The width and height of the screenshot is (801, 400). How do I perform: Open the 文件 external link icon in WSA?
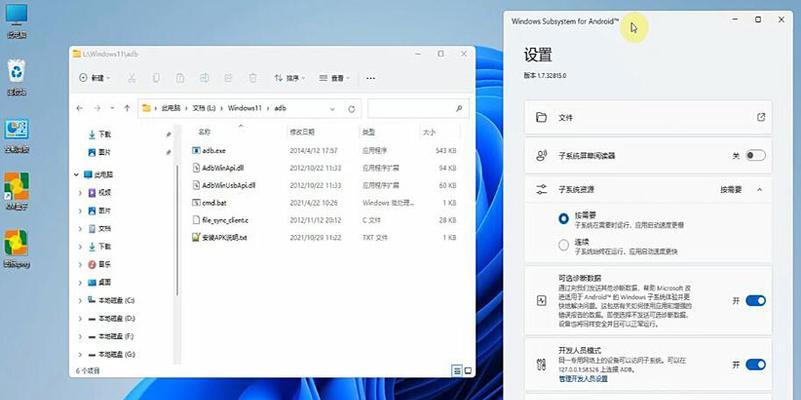click(x=761, y=117)
